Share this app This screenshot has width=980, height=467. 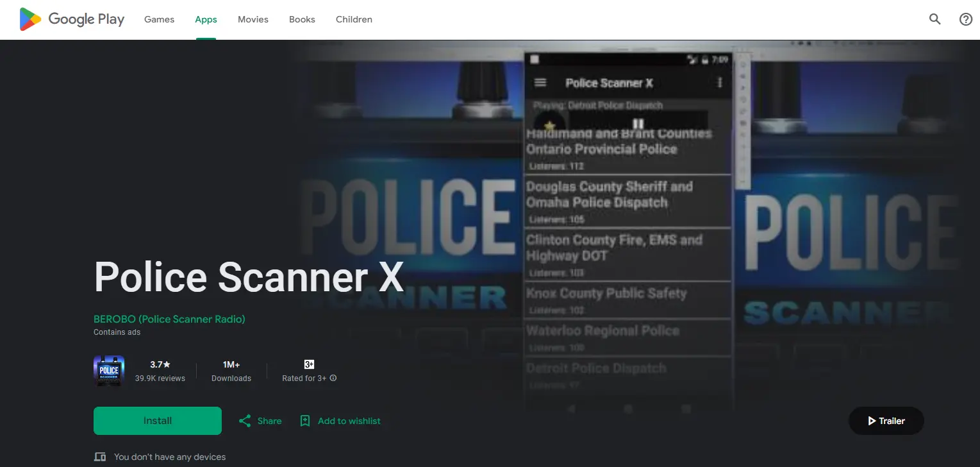260,421
